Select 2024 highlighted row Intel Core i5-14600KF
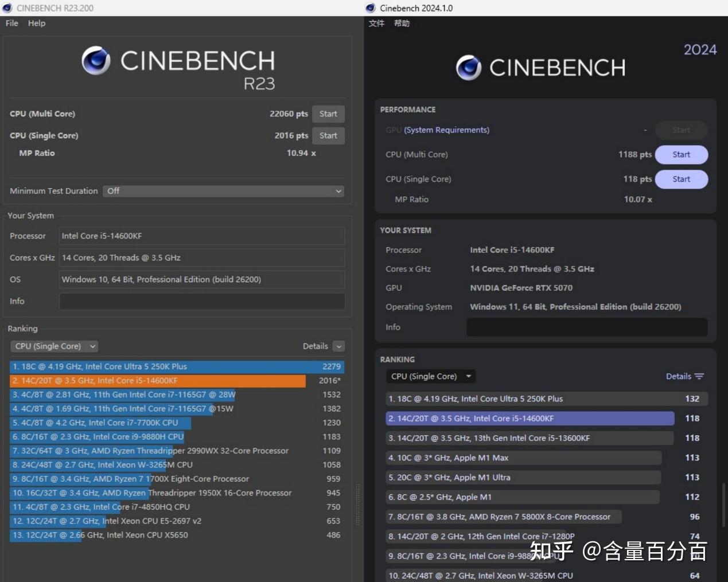Screen dimensions: 728x582 click(x=547, y=419)
